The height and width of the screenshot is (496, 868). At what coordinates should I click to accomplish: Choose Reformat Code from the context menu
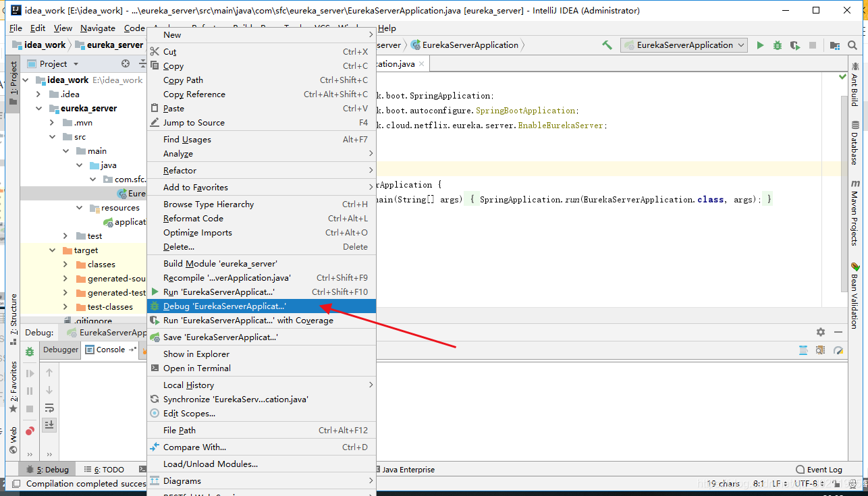tap(261, 219)
